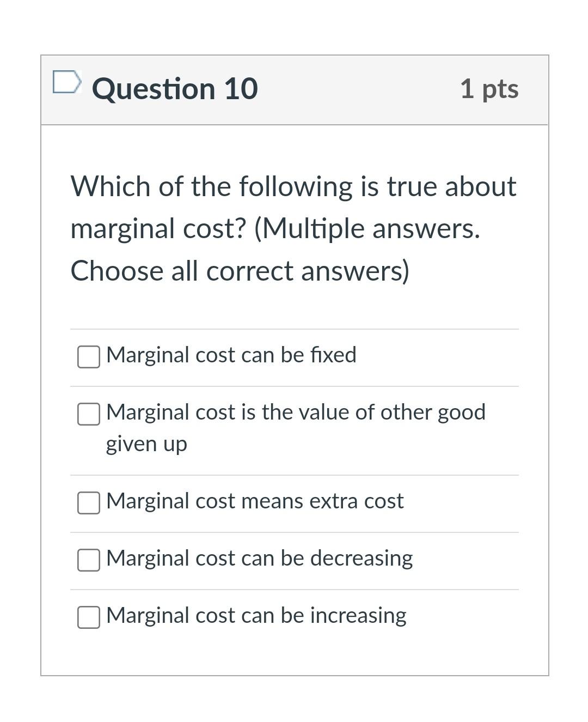Check 'Marginal cost can be increasing'
588x722 pixels.
point(88,618)
